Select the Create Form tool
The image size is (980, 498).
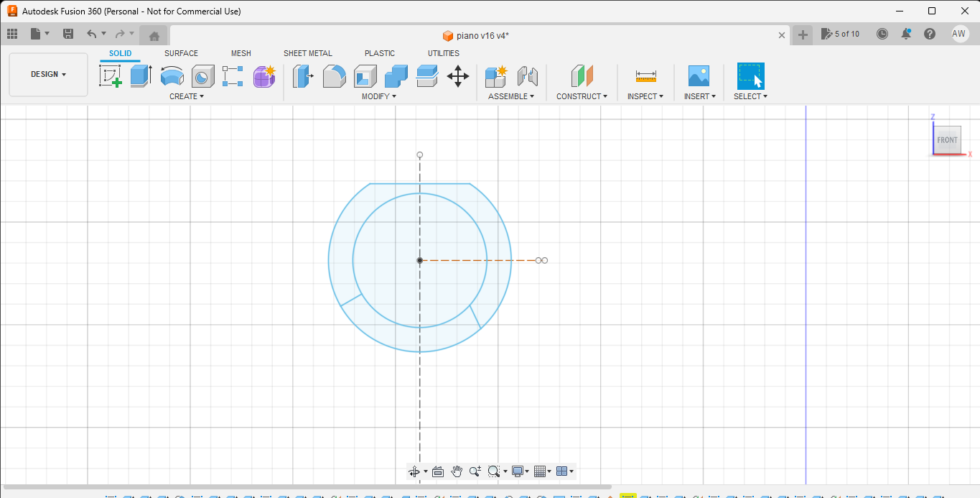coord(264,75)
